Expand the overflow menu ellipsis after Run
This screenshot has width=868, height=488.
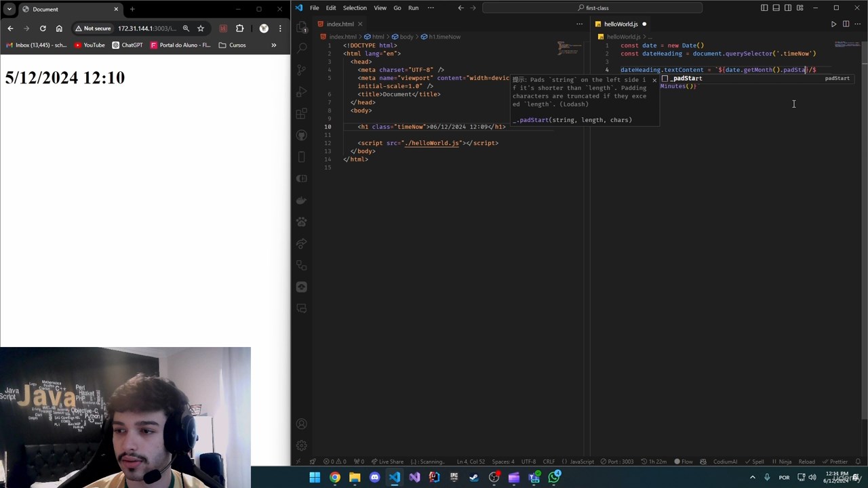click(x=431, y=7)
